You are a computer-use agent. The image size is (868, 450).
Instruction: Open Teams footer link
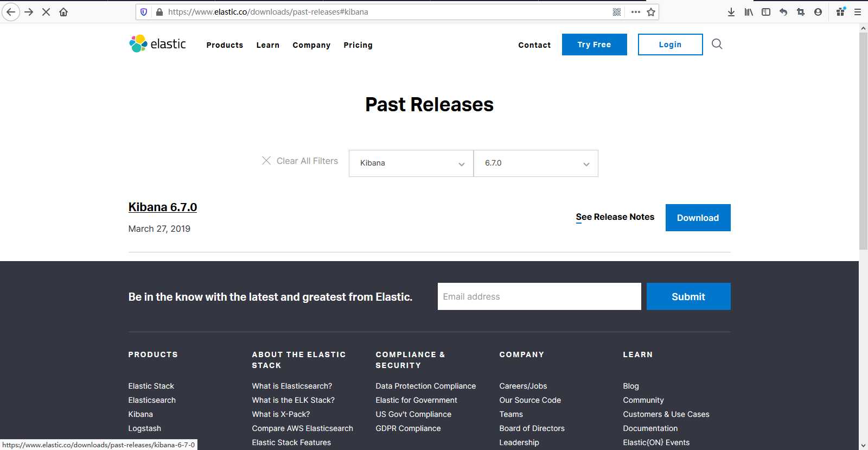coord(511,414)
